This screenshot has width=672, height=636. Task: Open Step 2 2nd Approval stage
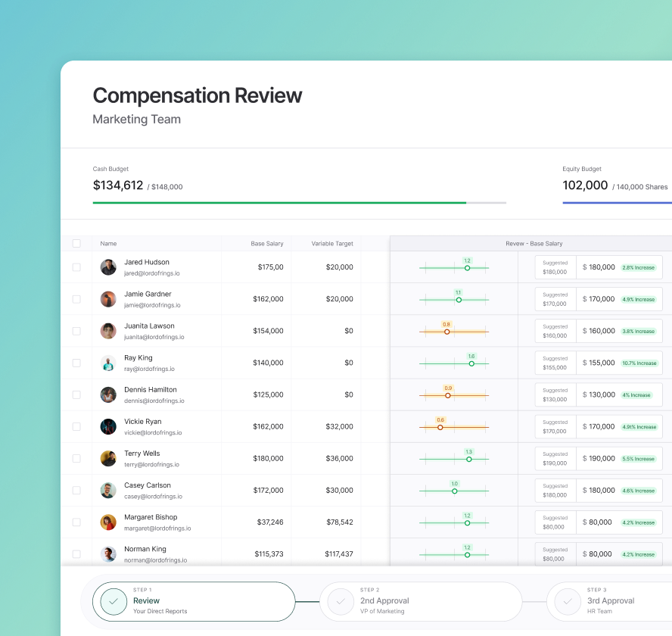tap(421, 601)
